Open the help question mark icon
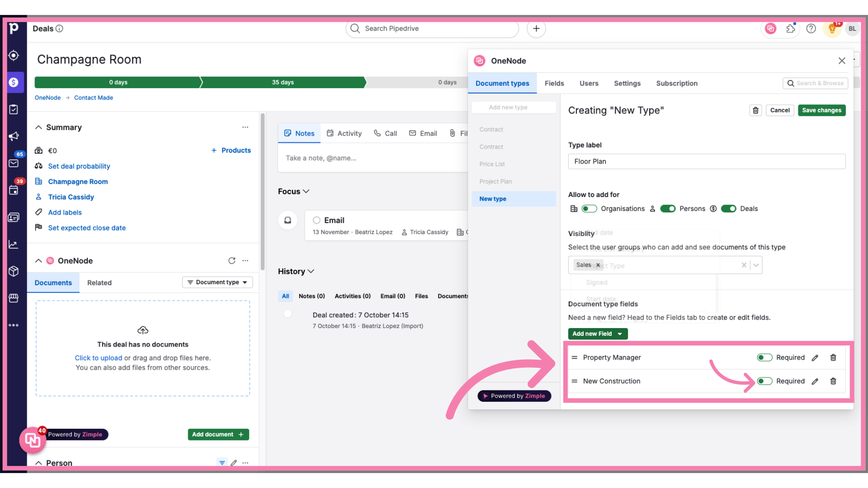 tap(811, 28)
